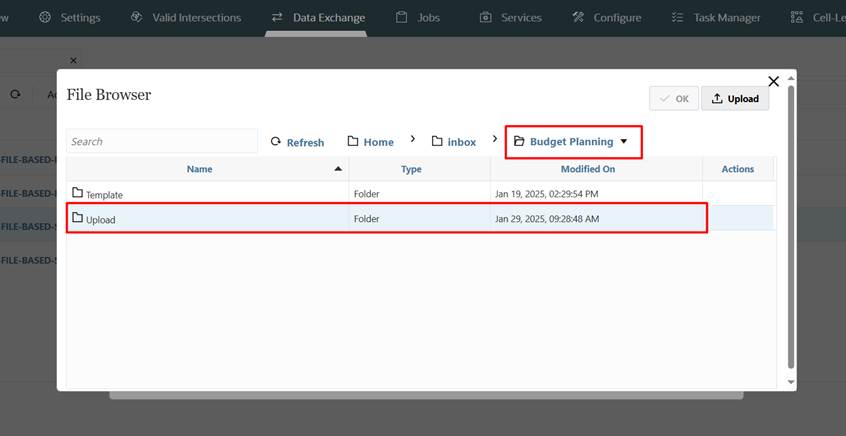Click the Modified On column header
Image resolution: width=846 pixels, height=436 pixels.
pos(587,169)
